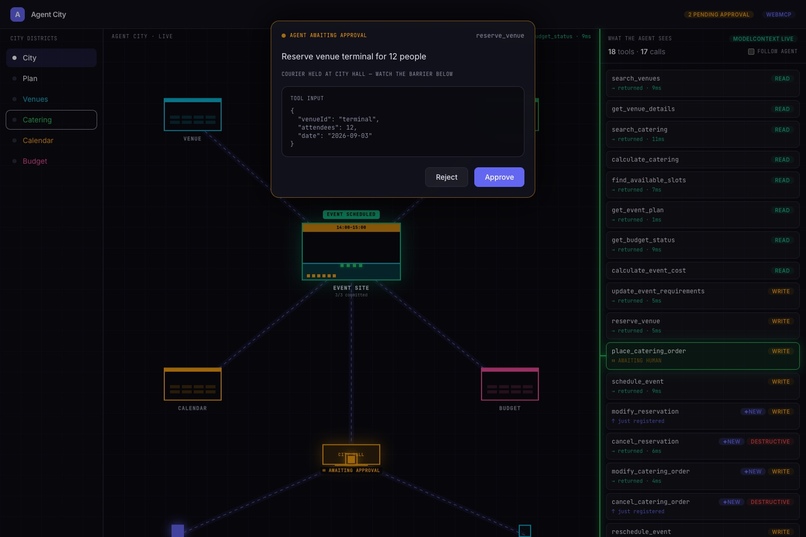This screenshot has width=806, height=537.
Task: Reject the reserve venue request
Action: tap(446, 177)
